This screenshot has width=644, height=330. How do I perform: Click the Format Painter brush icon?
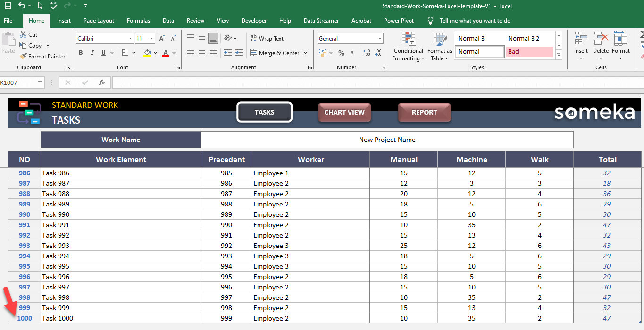click(23, 56)
